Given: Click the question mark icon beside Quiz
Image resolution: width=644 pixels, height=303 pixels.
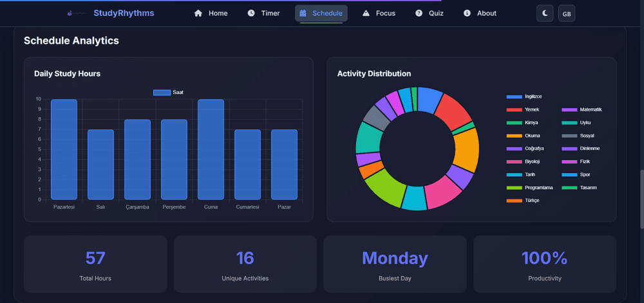Looking at the screenshot, I should click(x=419, y=14).
